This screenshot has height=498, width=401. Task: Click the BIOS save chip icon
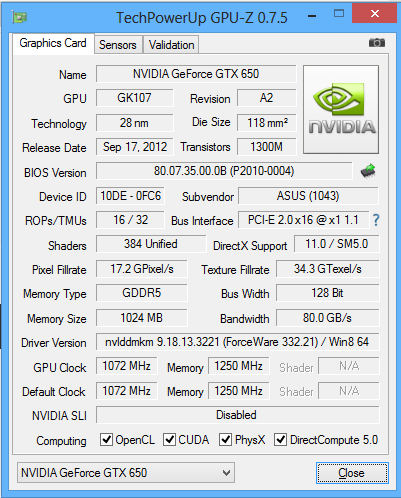click(x=368, y=171)
